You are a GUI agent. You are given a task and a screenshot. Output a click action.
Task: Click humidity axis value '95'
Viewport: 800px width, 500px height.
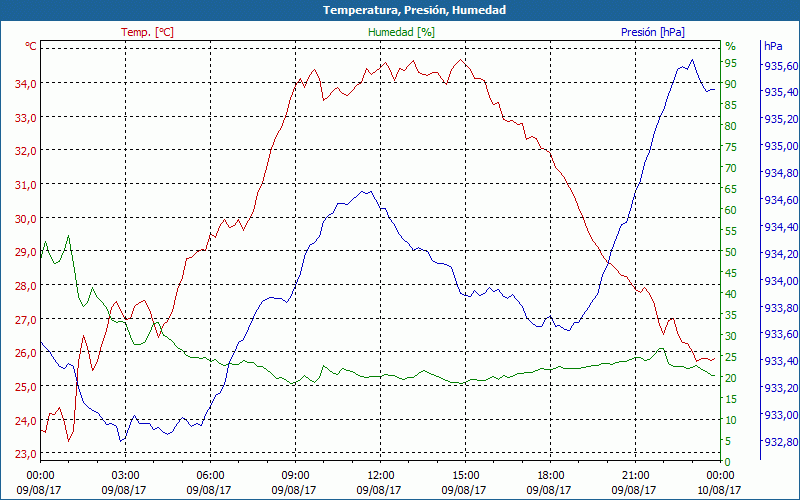click(731, 63)
